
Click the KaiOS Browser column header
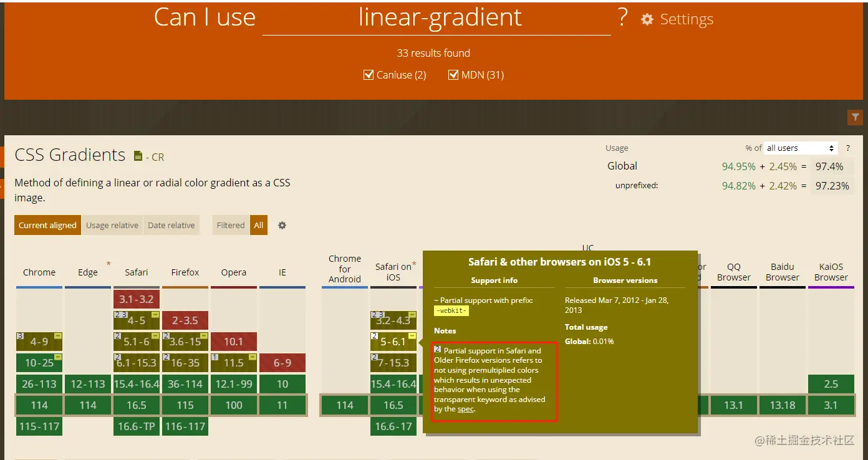(x=831, y=272)
